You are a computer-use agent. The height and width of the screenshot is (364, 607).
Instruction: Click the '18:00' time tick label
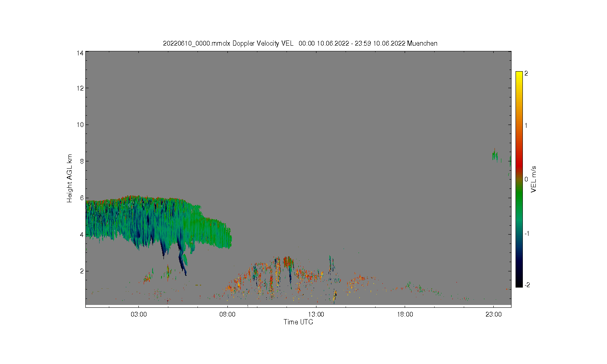[x=405, y=315]
